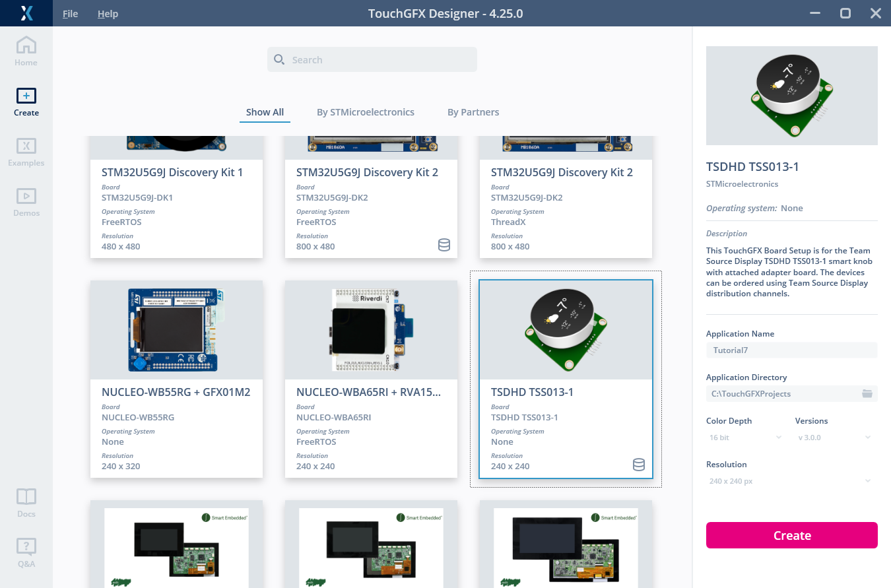Open the Q&A help icon
891x588 pixels.
[x=26, y=553]
